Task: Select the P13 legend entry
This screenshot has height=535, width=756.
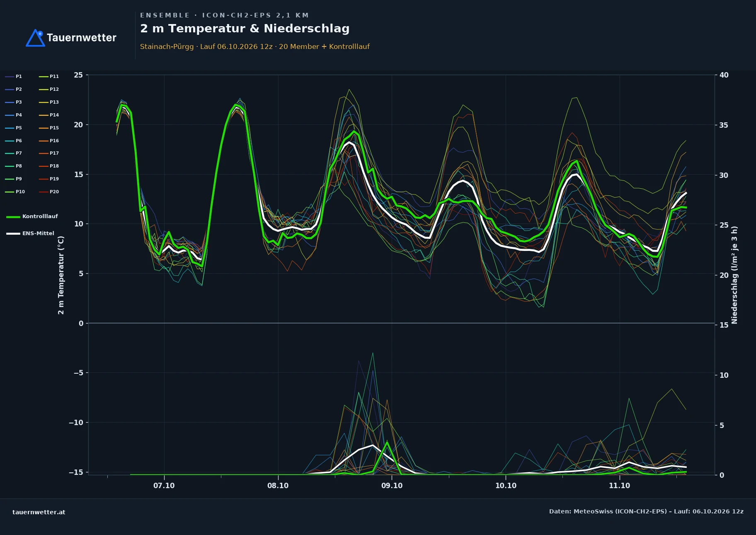Action: pos(49,102)
